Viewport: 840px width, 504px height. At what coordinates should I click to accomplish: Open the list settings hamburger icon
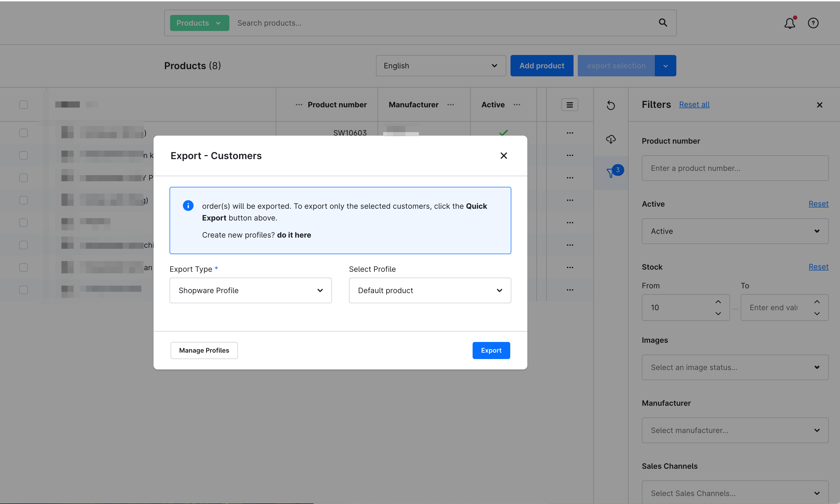pos(570,105)
